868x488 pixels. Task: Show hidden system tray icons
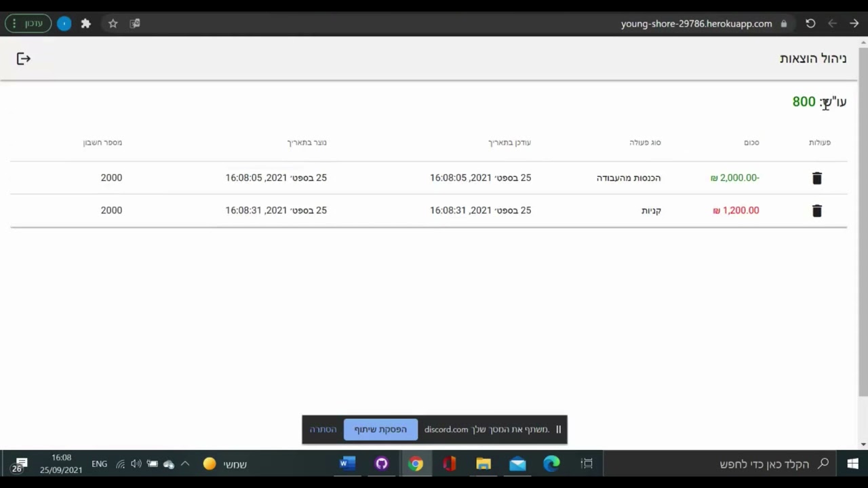(184, 464)
